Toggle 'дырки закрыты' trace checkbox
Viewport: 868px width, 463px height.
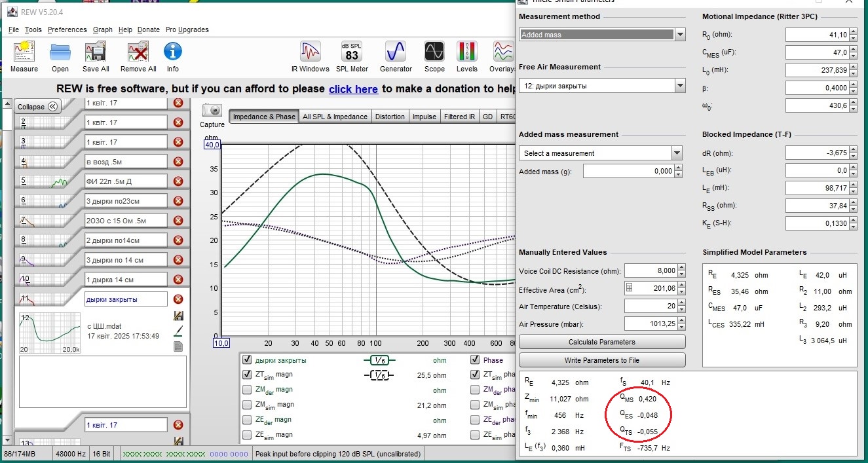247,360
